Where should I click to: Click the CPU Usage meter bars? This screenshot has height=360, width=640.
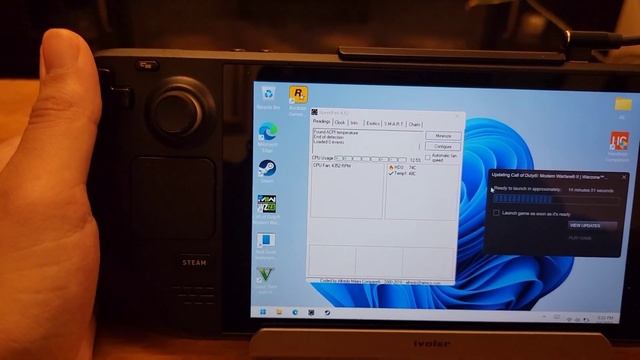click(371, 159)
